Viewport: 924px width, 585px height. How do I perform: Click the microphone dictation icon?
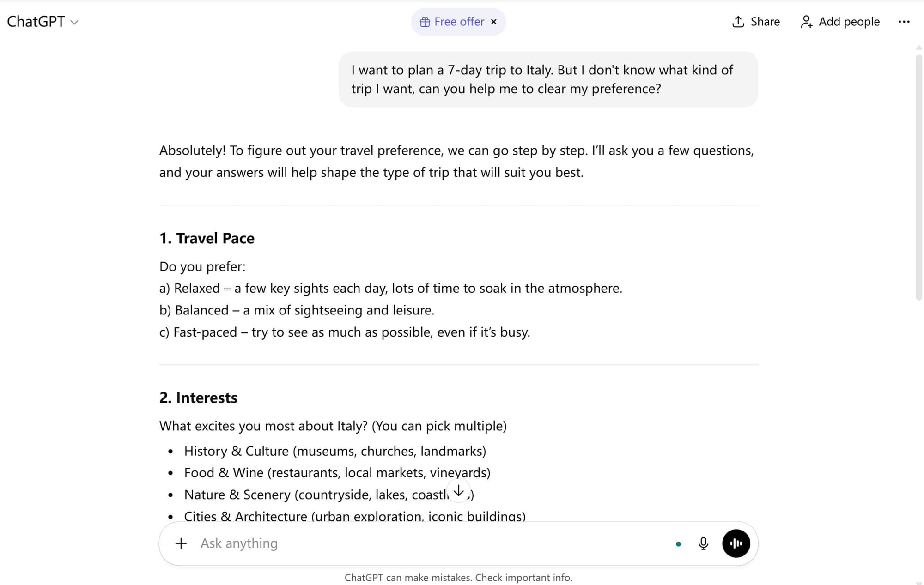(703, 543)
